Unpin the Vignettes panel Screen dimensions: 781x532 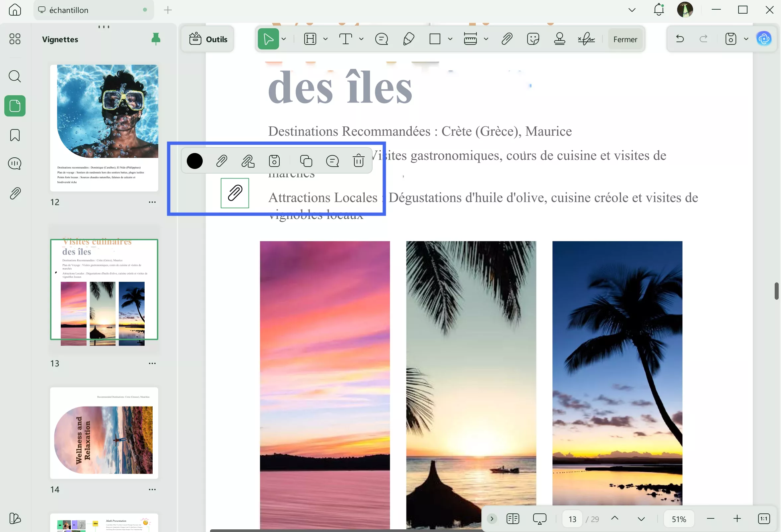coord(156,39)
